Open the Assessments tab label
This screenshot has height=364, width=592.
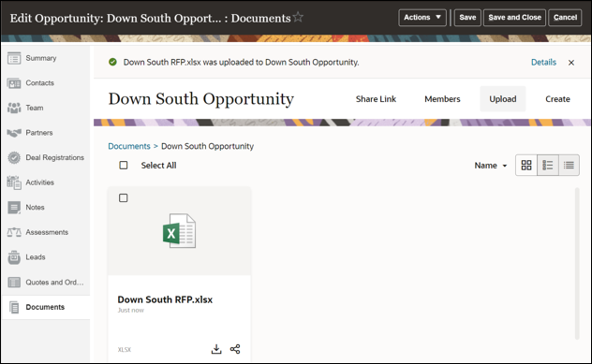(47, 232)
